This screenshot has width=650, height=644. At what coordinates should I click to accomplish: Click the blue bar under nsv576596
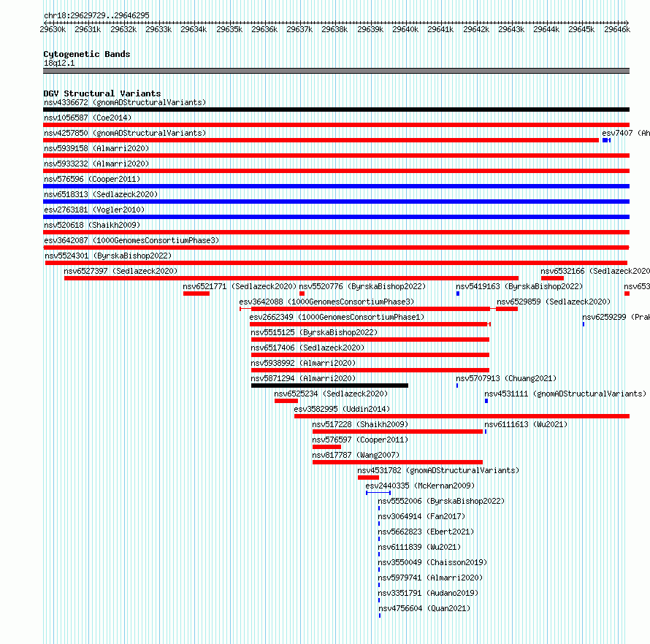click(x=336, y=186)
